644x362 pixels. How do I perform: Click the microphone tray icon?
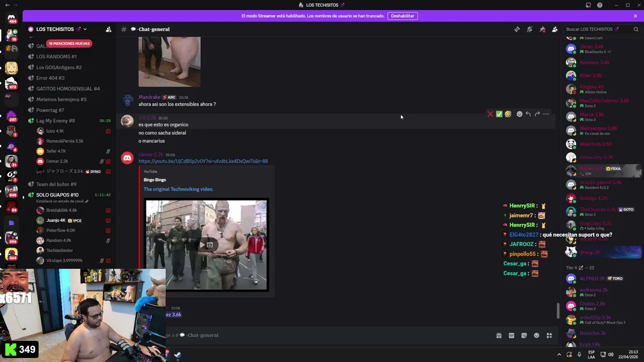579,354
